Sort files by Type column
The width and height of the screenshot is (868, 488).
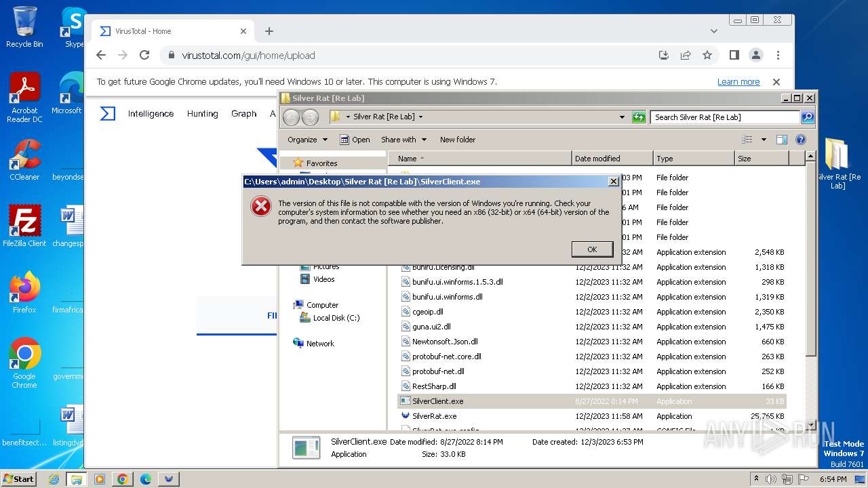pyautogui.click(x=694, y=159)
